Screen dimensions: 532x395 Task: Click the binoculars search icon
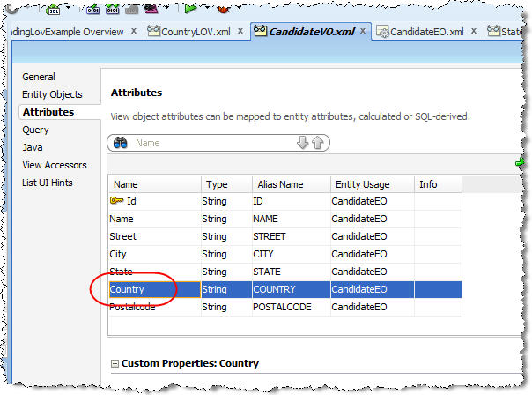pos(122,143)
